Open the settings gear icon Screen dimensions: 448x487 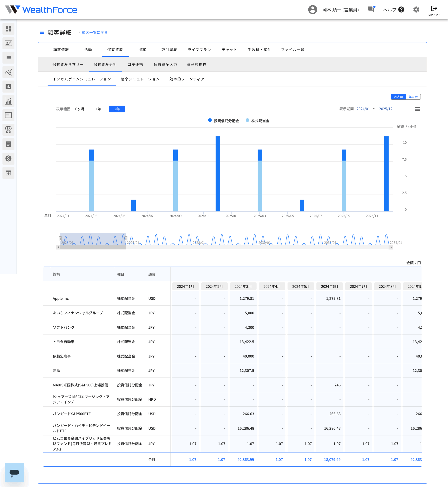416,10
